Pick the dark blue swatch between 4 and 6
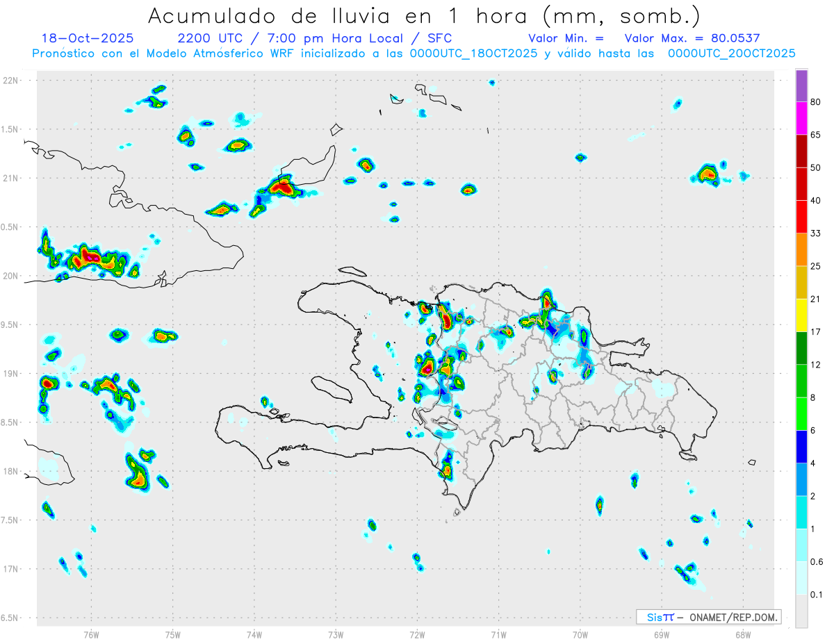 pos(801,447)
